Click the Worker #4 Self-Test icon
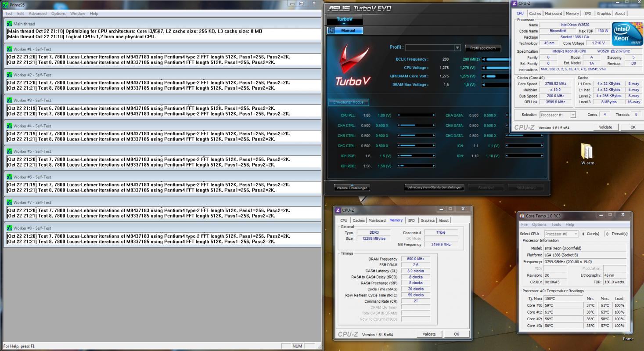The height and width of the screenshot is (351, 644). tap(9, 126)
